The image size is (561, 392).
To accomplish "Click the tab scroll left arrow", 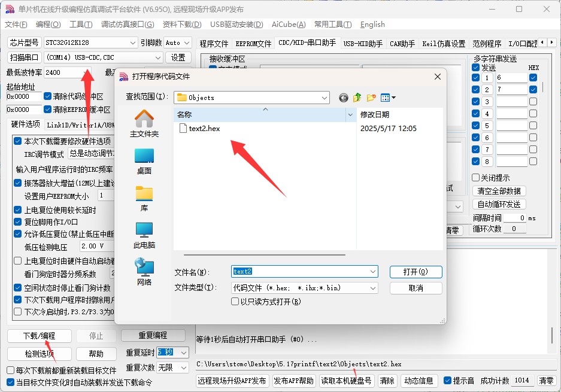I will (543, 42).
